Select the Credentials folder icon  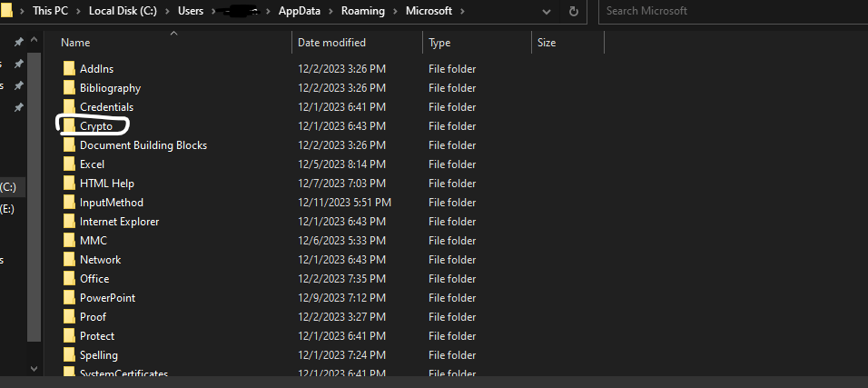[69, 107]
